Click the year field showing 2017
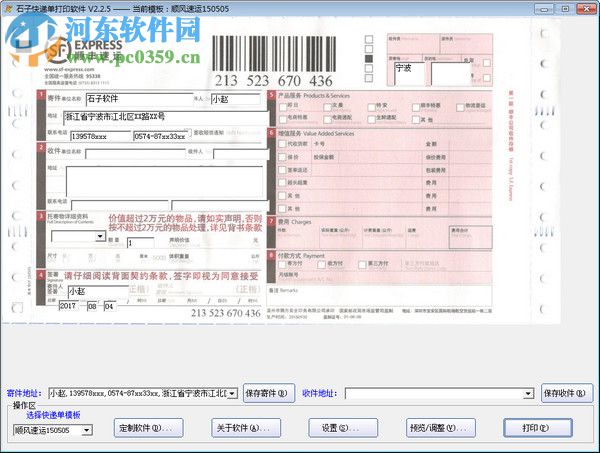 coord(68,306)
